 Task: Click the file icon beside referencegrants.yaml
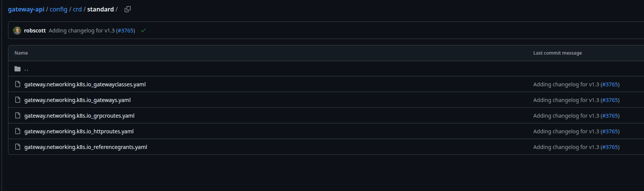pyautogui.click(x=18, y=147)
